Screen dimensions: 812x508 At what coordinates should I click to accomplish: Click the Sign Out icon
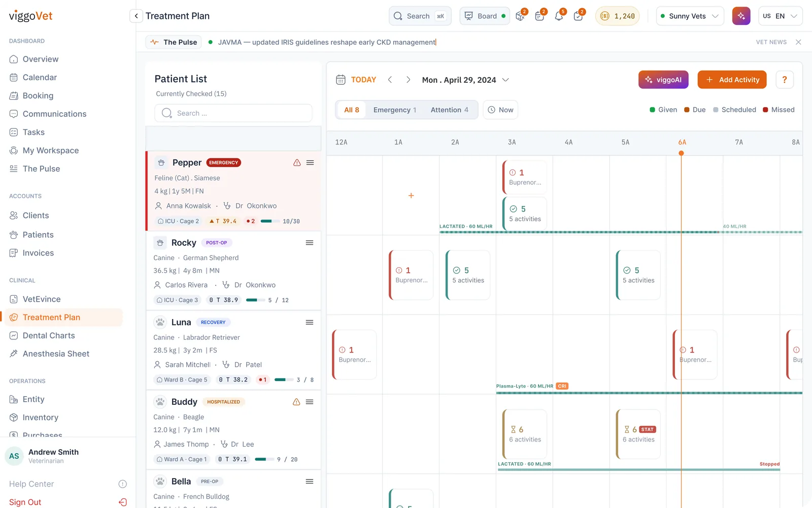click(123, 502)
